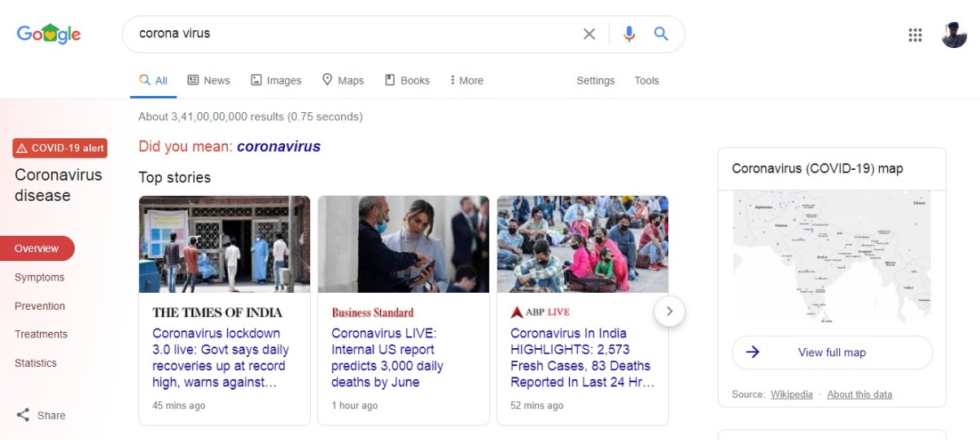Show next top stories with arrow
This screenshot has width=980, height=440.
[x=669, y=311]
